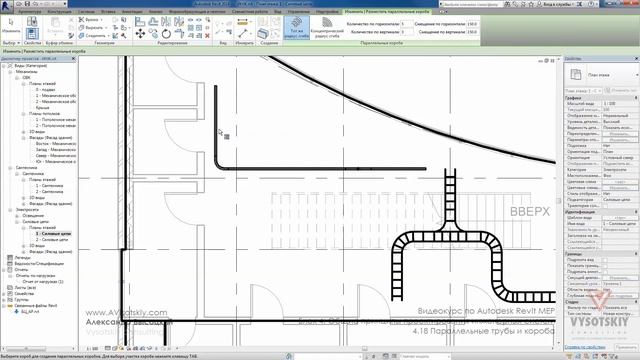
Task: Open the Annotate (Аннотации) ribbon tab
Action: (x=132, y=12)
